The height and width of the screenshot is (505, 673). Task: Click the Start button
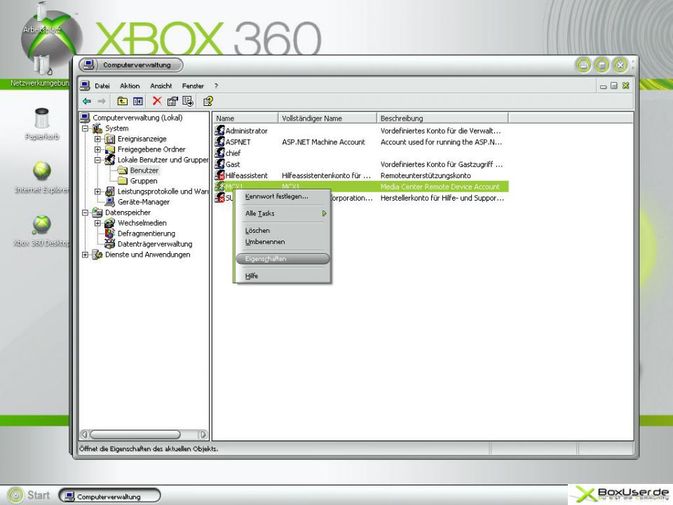click(x=28, y=495)
